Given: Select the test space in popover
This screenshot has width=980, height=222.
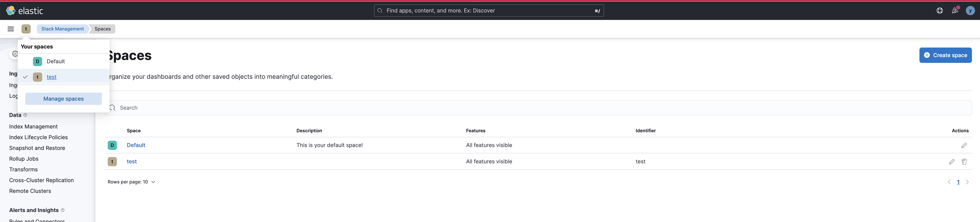Looking at the screenshot, I should [51, 77].
